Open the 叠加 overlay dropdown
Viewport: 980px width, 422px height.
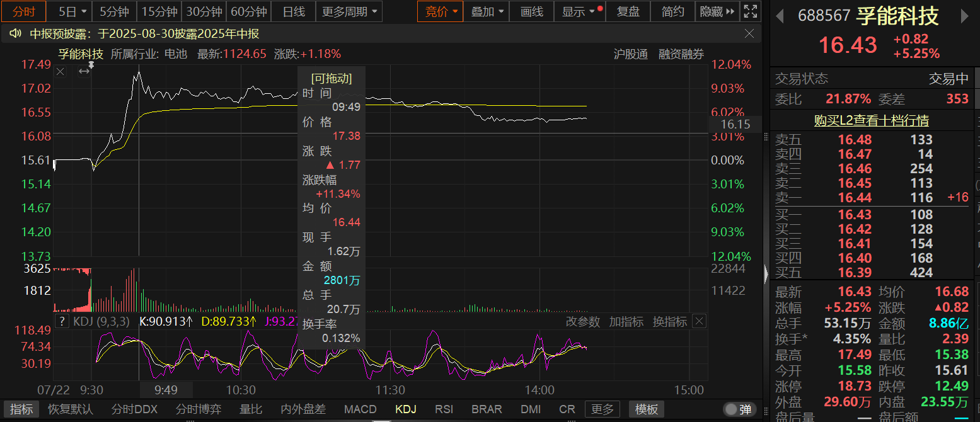488,11
